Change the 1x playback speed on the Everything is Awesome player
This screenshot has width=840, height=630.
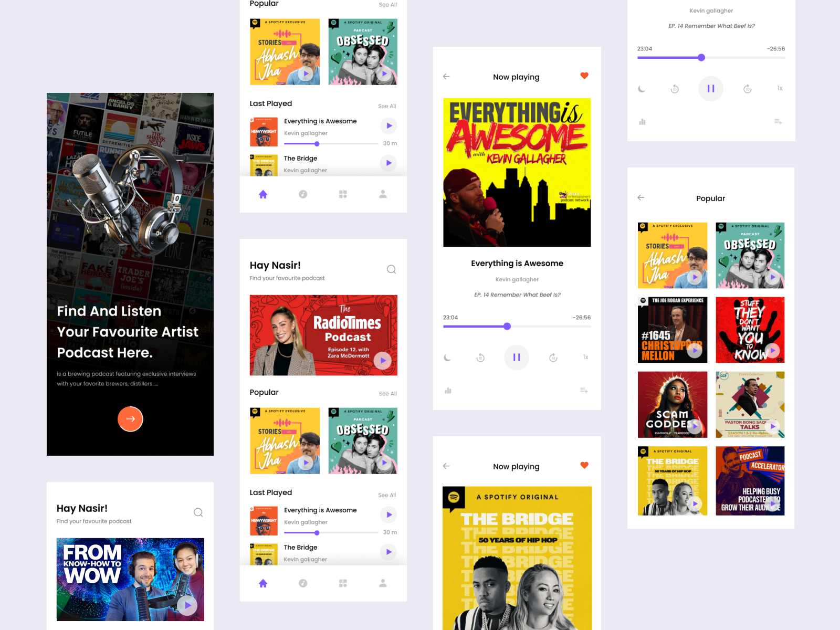click(586, 357)
